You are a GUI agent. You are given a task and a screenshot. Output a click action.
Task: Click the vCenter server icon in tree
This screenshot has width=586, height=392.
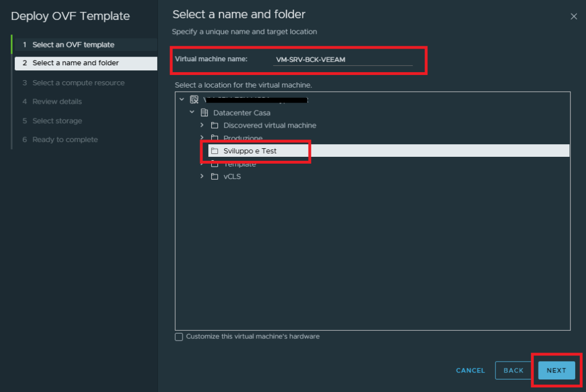194,100
